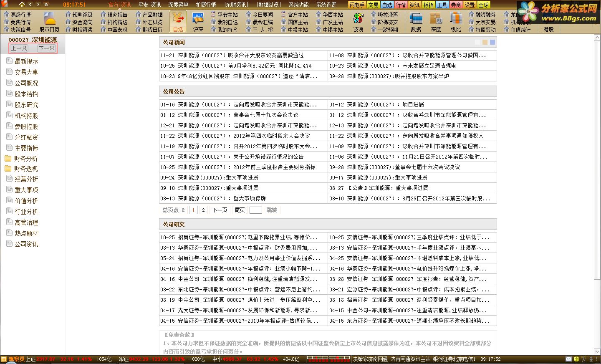Switch to 平安|资讯 menu tab
The height and width of the screenshot is (364, 601).
pyautogui.click(x=149, y=5)
